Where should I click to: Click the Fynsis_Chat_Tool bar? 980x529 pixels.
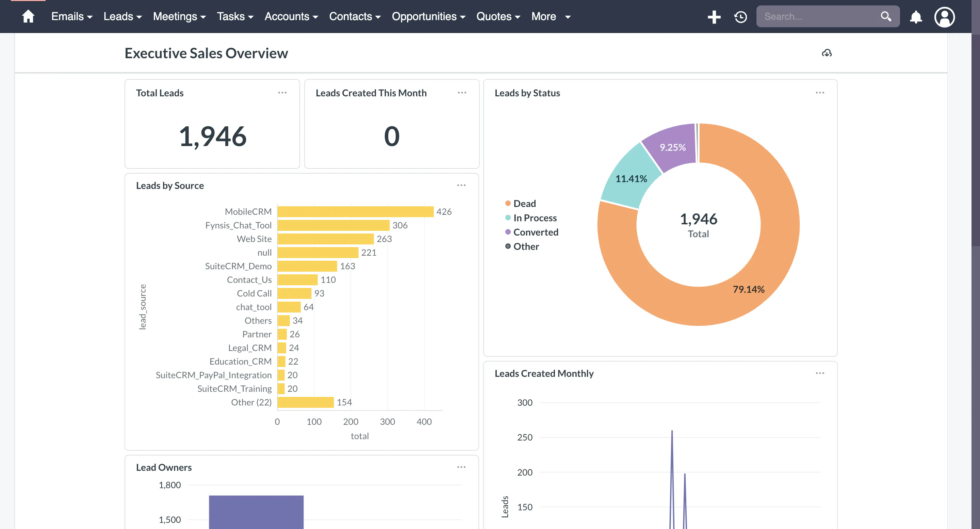click(333, 225)
